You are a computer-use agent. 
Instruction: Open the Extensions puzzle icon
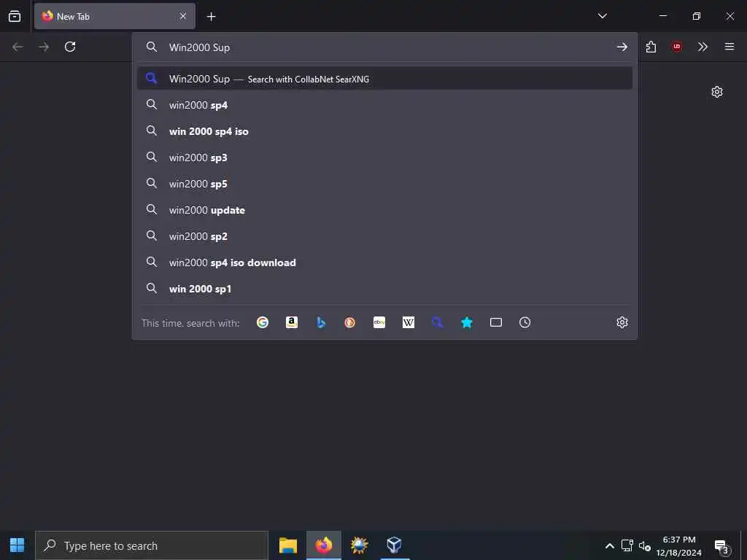(x=651, y=47)
